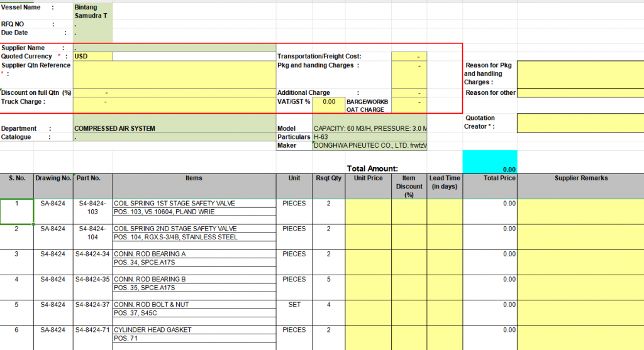Select the USD quoted currency cell
Image resolution: width=644 pixels, height=350 pixels.
click(93, 57)
